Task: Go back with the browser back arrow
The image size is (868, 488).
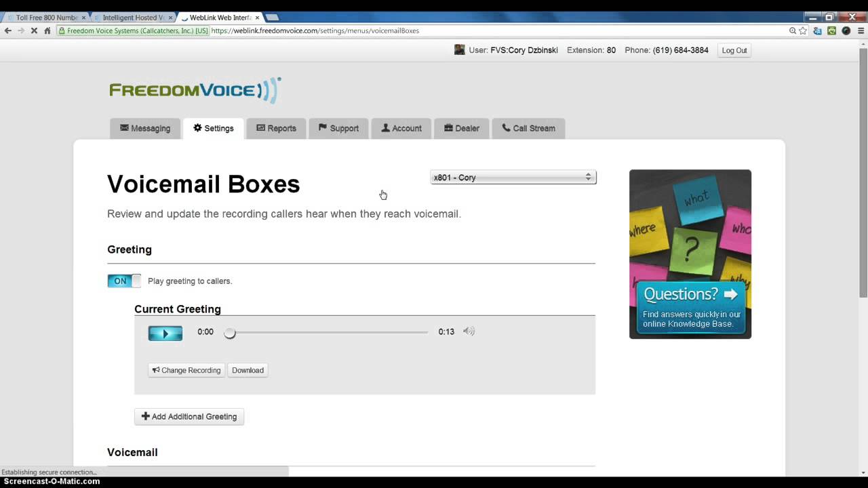Action: (7, 30)
